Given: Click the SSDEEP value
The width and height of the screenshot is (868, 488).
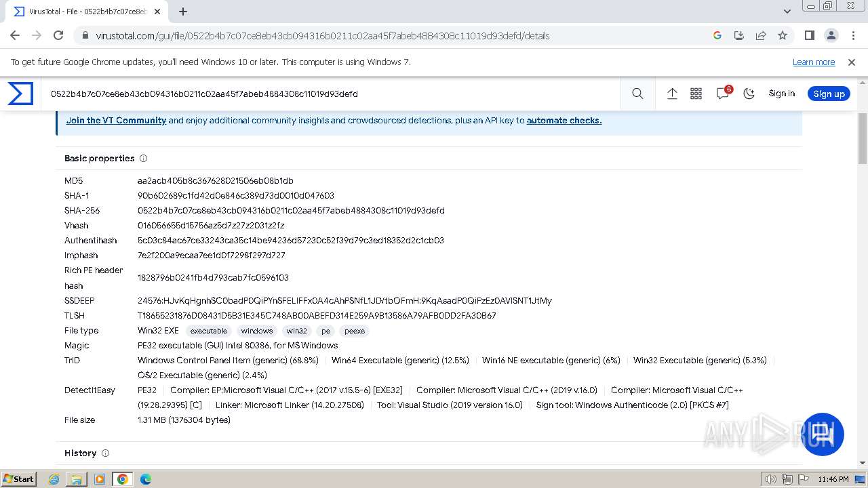Looking at the screenshot, I should 344,300.
